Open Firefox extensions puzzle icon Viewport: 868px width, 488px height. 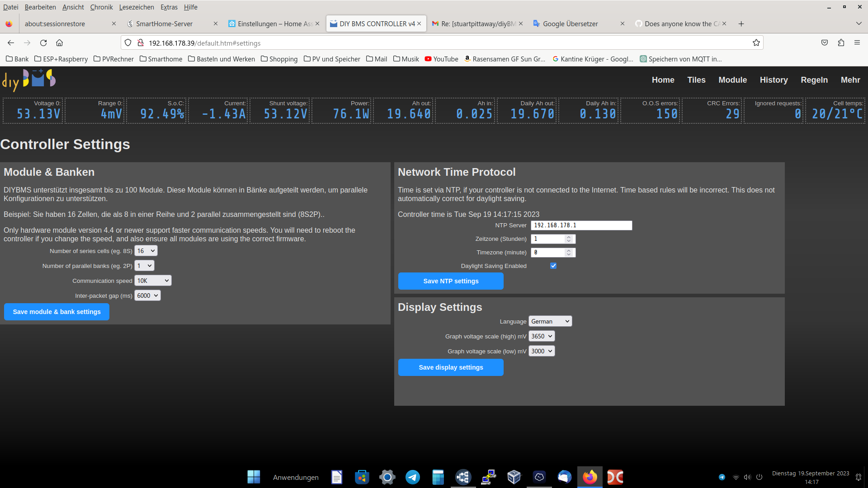(841, 43)
